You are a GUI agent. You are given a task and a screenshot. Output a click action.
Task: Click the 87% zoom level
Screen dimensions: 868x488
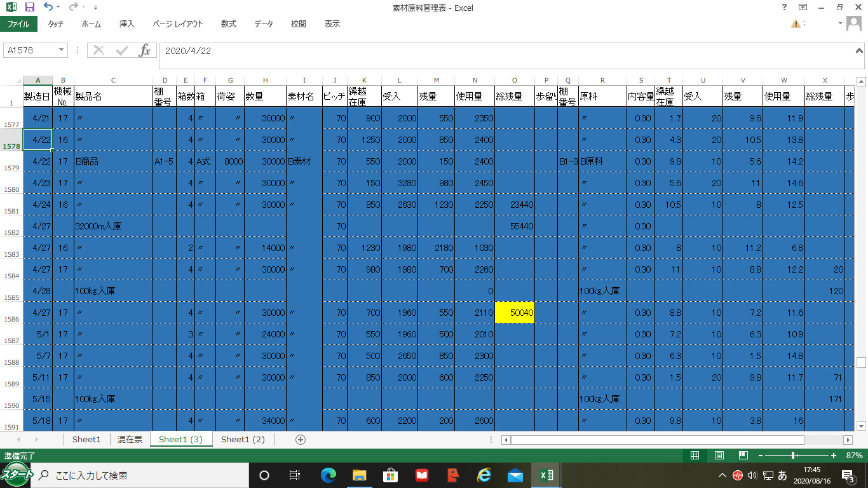[854, 456]
